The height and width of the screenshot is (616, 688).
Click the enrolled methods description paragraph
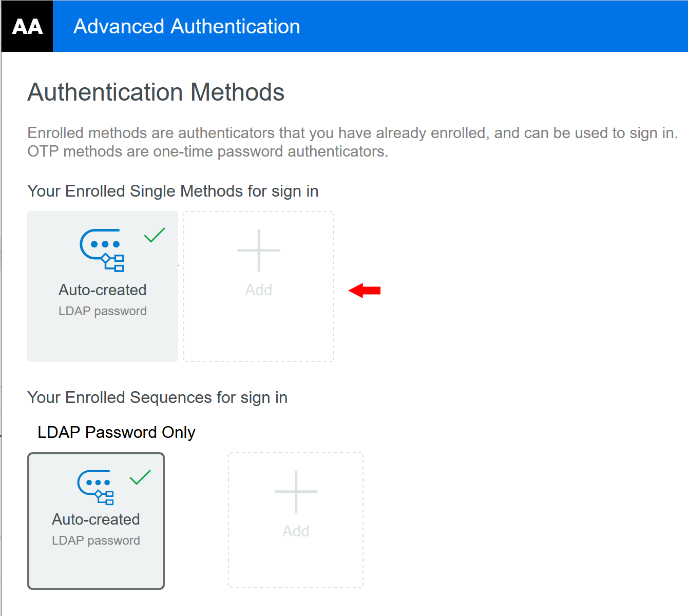352,142
